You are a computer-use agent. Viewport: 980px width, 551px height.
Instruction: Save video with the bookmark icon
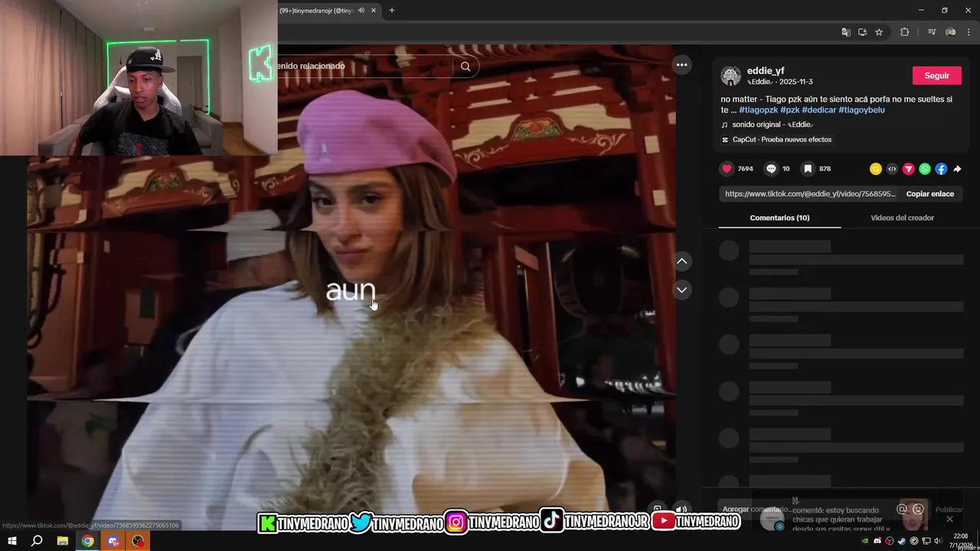point(808,169)
